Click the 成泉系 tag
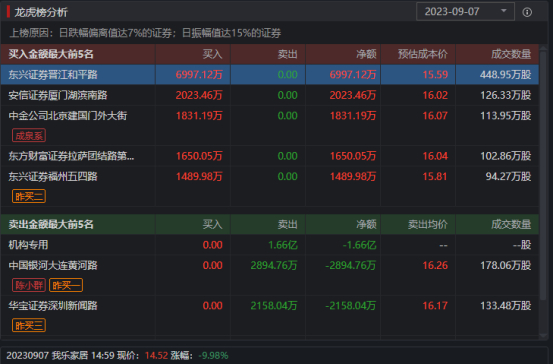The height and width of the screenshot is (364, 554). coord(29,135)
